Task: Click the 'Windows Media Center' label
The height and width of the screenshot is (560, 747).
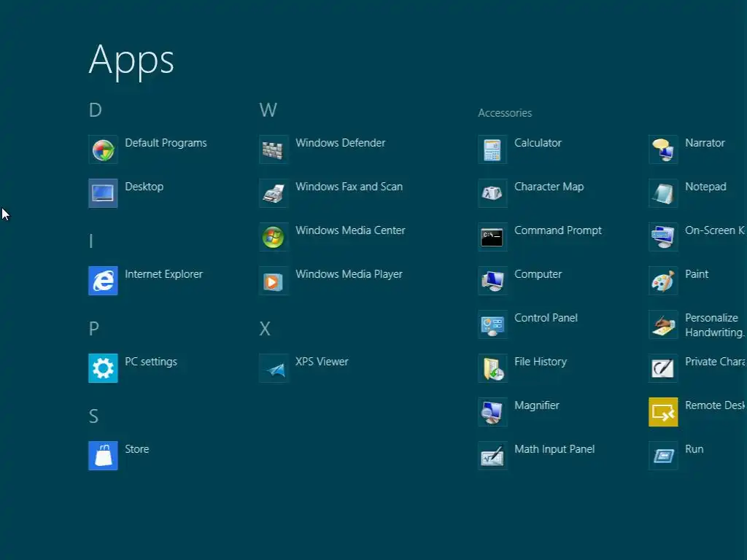Action: pyautogui.click(x=350, y=230)
